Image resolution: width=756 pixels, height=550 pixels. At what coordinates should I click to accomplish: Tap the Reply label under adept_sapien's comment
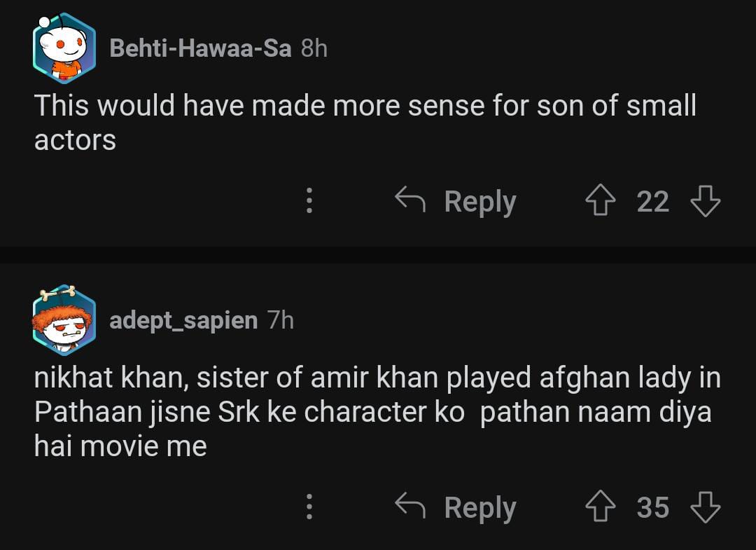480,507
